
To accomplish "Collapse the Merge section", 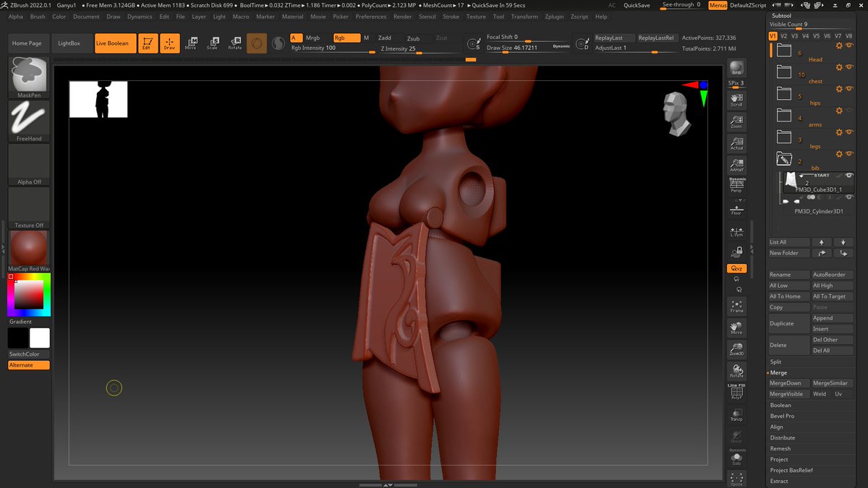I will click(x=778, y=373).
